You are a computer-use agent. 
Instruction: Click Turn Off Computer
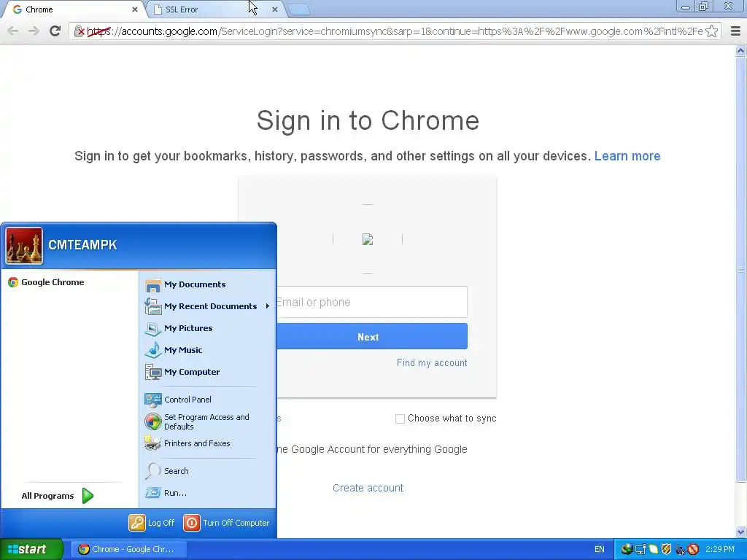pos(227,522)
